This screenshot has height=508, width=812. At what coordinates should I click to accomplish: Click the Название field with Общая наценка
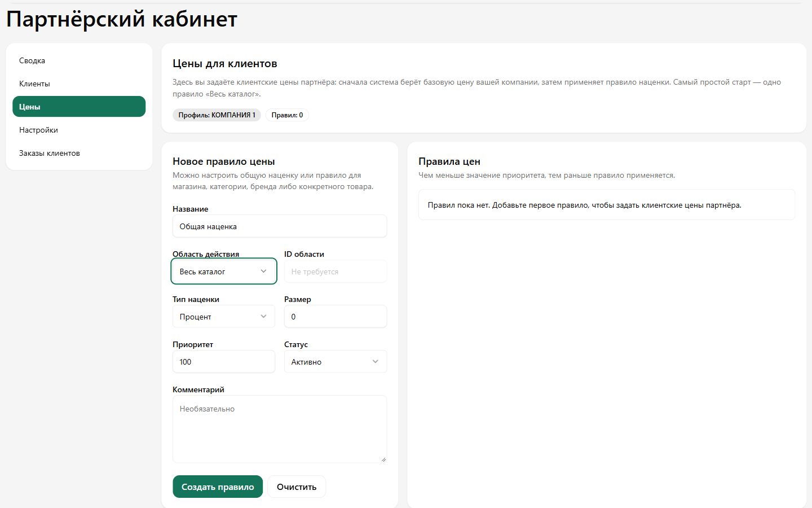point(280,226)
